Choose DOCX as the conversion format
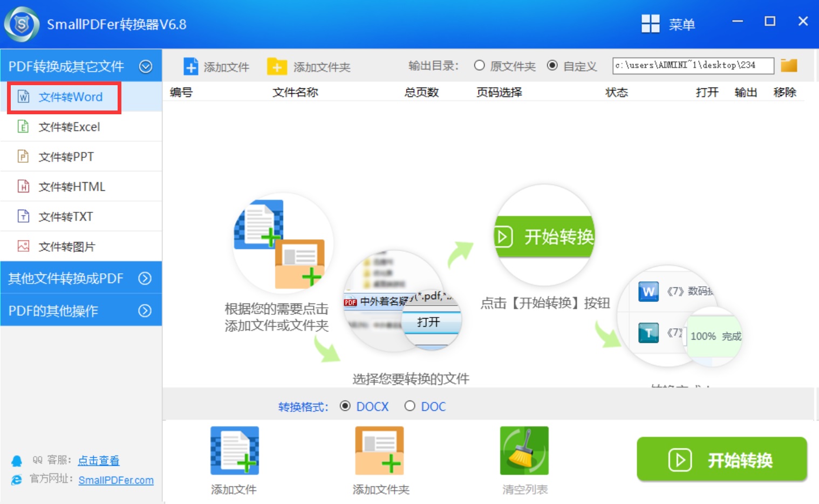The width and height of the screenshot is (819, 504). pos(345,406)
